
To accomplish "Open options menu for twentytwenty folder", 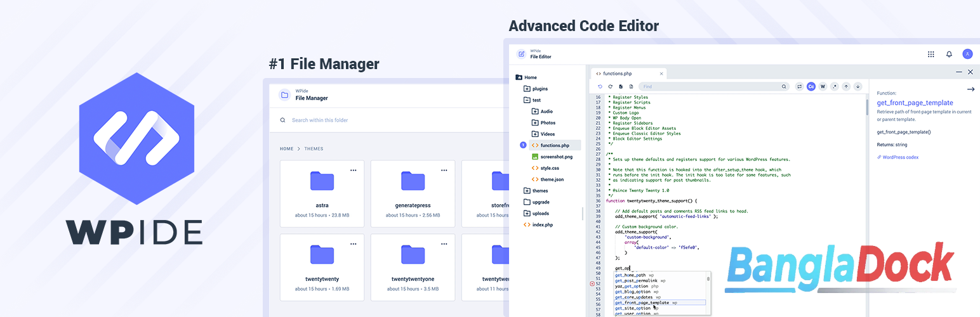I will tap(354, 243).
